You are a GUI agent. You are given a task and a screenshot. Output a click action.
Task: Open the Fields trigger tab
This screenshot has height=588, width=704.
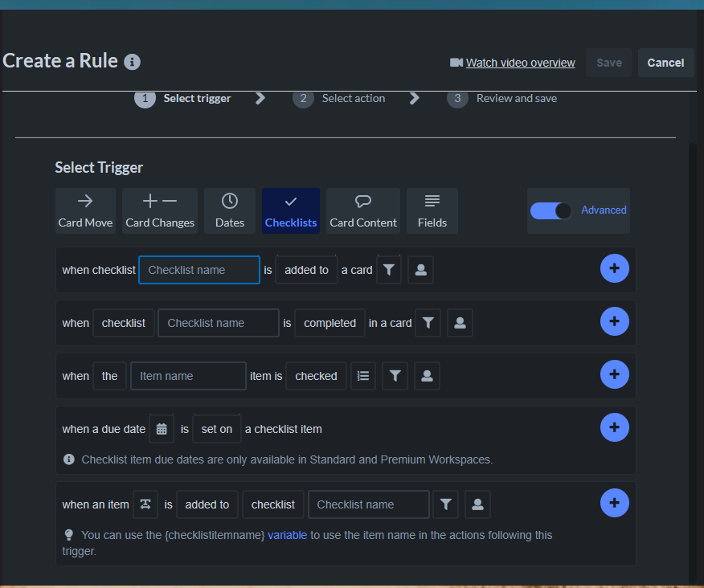(x=432, y=211)
